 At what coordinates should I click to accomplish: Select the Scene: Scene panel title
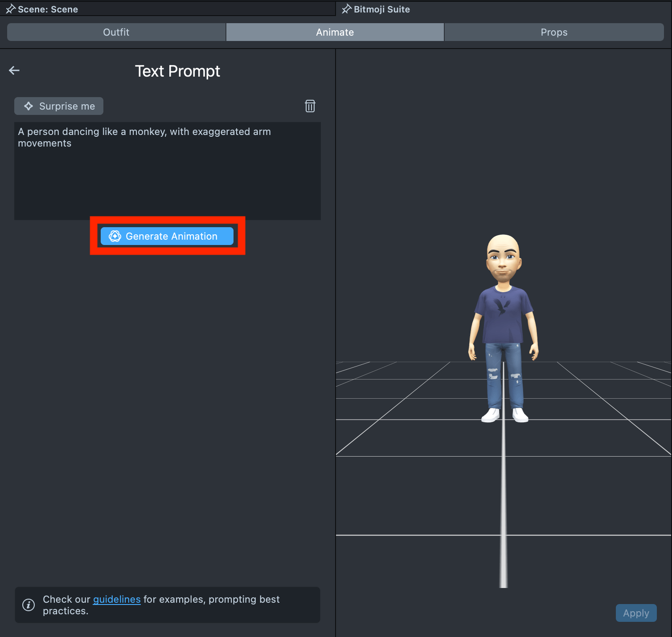(x=48, y=9)
